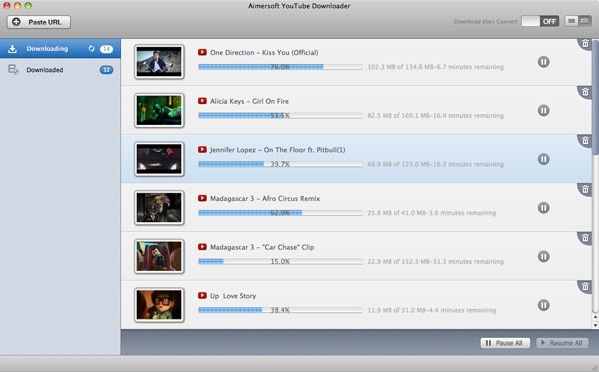This screenshot has width=599, height=372.
Task: Pause the One Direction - Kiss You download
Action: click(544, 62)
